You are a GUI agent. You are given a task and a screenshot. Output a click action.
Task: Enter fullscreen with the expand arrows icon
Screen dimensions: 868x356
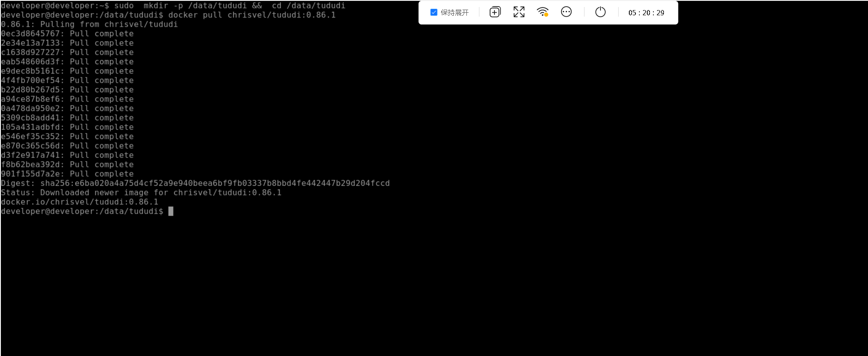(x=519, y=12)
